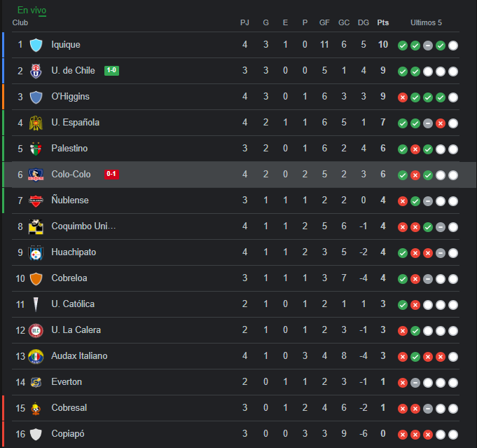Select the O'Higgins blue shield icon

pyautogui.click(x=36, y=97)
